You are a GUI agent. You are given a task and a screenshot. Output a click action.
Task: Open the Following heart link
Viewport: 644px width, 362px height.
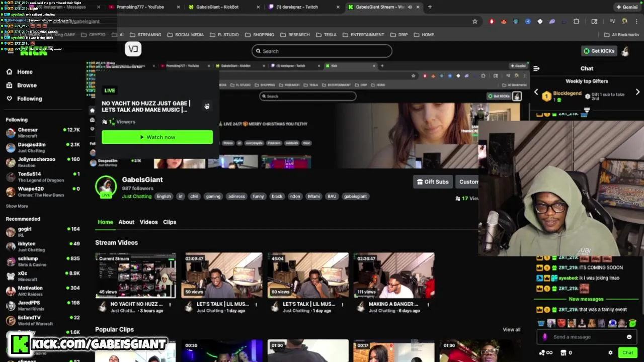24,99
